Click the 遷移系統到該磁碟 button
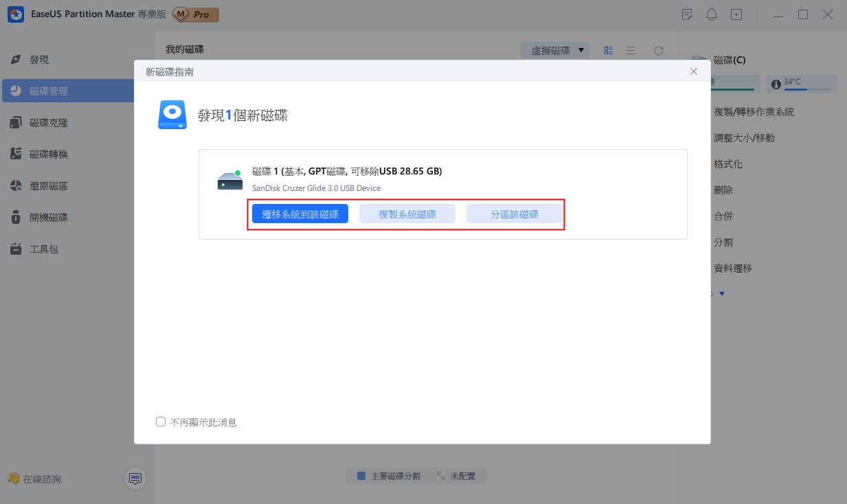This screenshot has height=504, width=847. (300, 214)
